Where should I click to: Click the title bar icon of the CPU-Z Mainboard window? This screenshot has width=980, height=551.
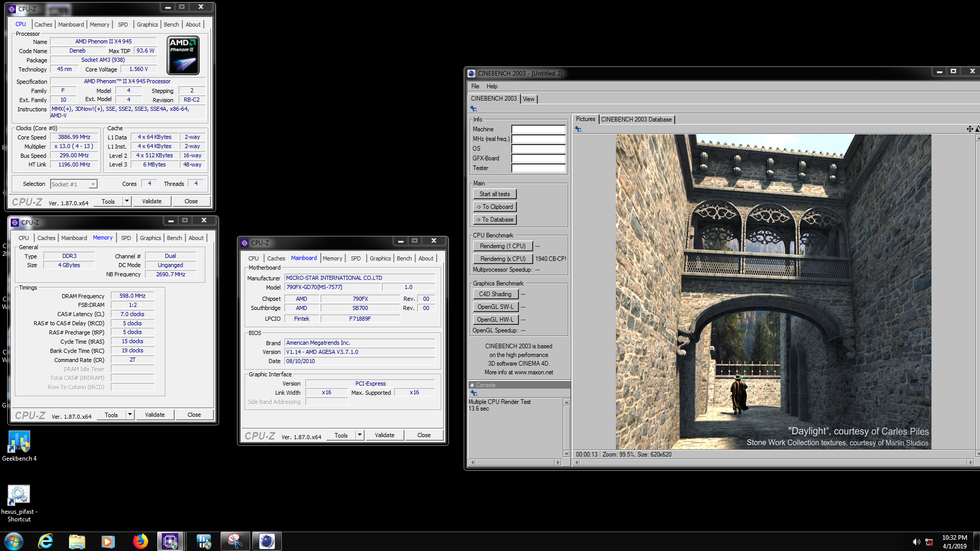245,243
